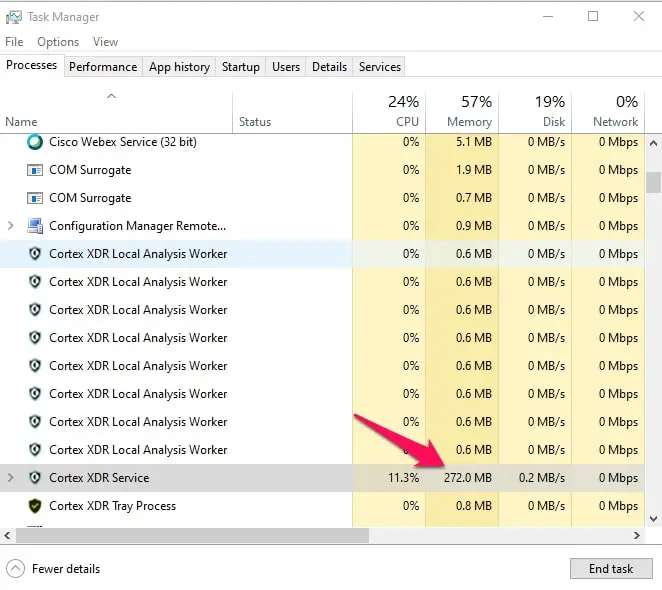Image resolution: width=662 pixels, height=590 pixels.
Task: Switch to the Services tab
Action: pyautogui.click(x=380, y=67)
